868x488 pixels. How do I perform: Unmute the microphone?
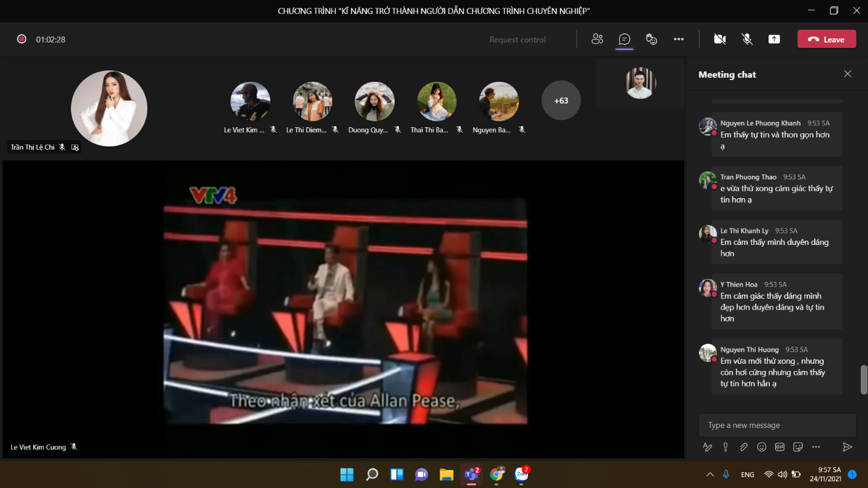747,39
